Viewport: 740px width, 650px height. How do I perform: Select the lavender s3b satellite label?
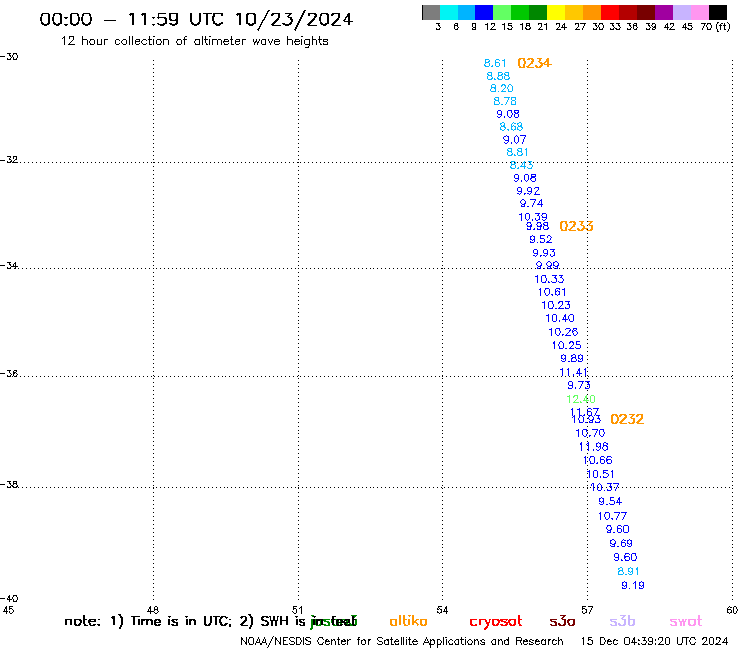(x=622, y=621)
